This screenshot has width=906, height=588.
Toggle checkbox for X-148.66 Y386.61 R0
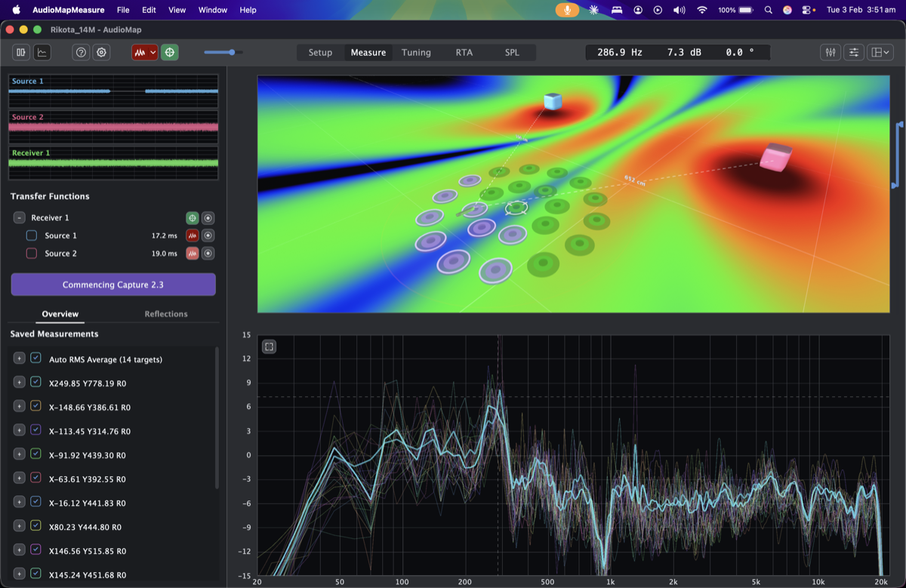click(x=35, y=406)
